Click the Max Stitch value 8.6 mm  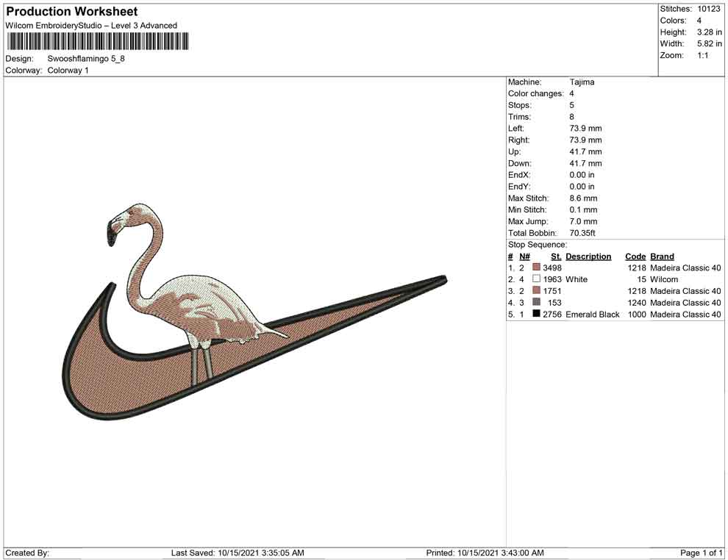click(x=584, y=198)
